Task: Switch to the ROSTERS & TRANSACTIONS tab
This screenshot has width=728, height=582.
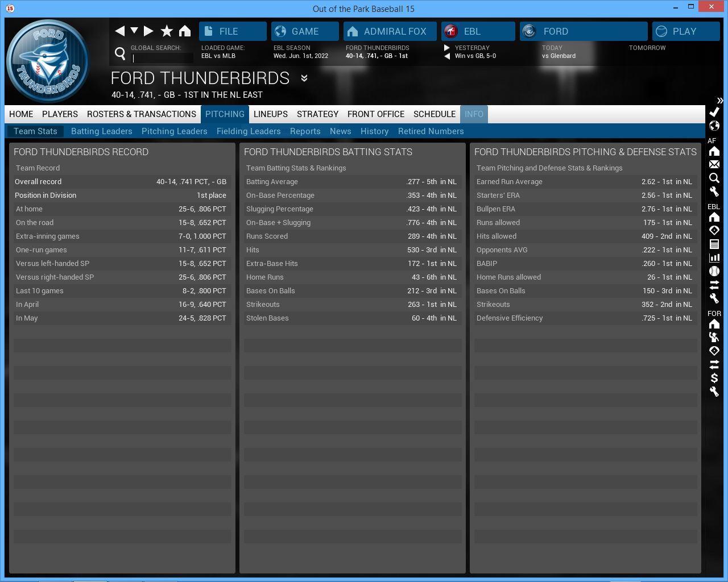Action: pos(141,114)
